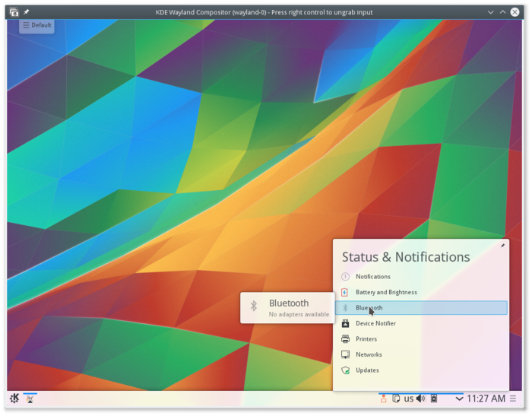This screenshot has height=416, width=532.
Task: Switch the us keyboard layout indicator
Action: [x=409, y=399]
